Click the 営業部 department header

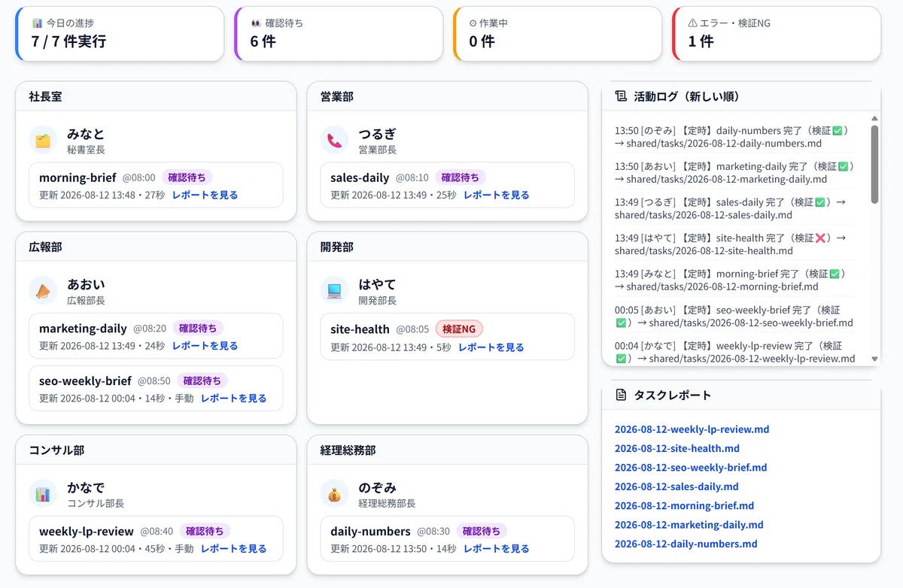pos(447,96)
